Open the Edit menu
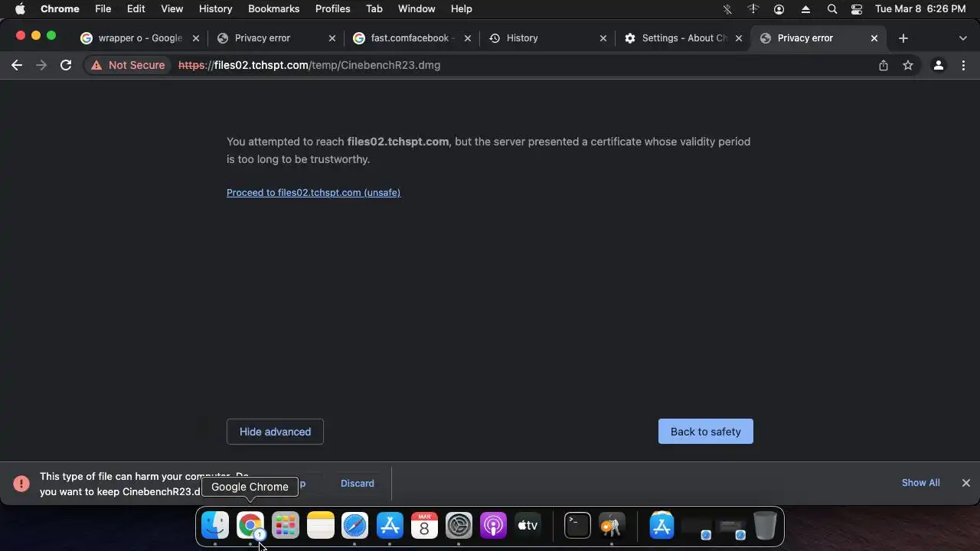This screenshot has height=551, width=980. pyautogui.click(x=136, y=9)
